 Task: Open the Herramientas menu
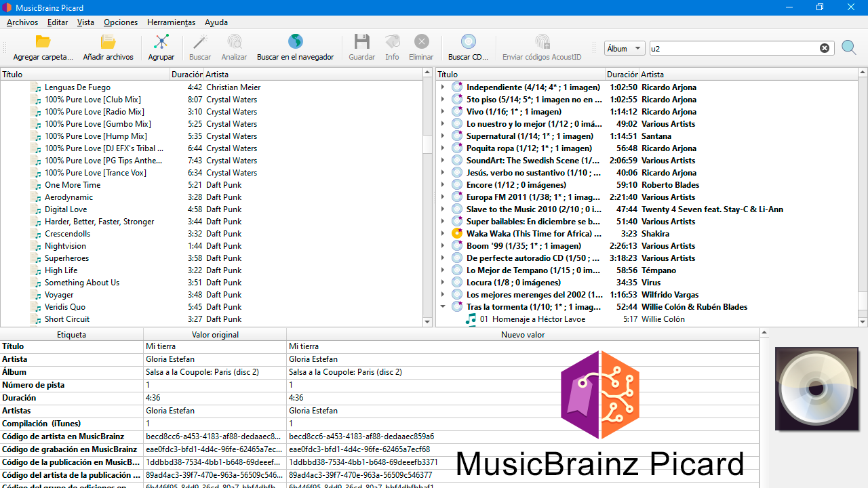coord(171,22)
